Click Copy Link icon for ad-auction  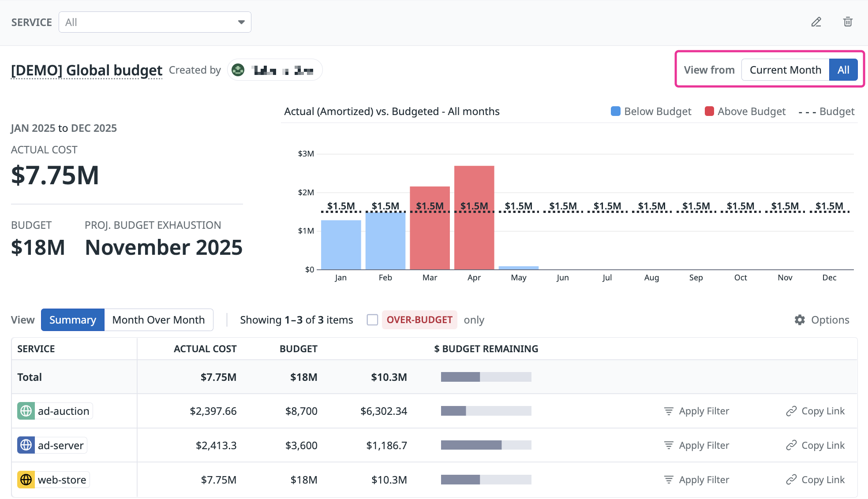tap(791, 411)
